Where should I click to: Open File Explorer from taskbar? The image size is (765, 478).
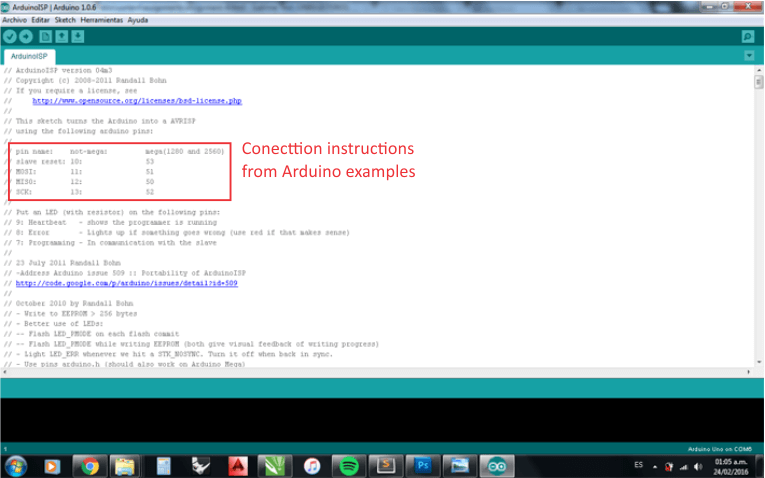124,467
